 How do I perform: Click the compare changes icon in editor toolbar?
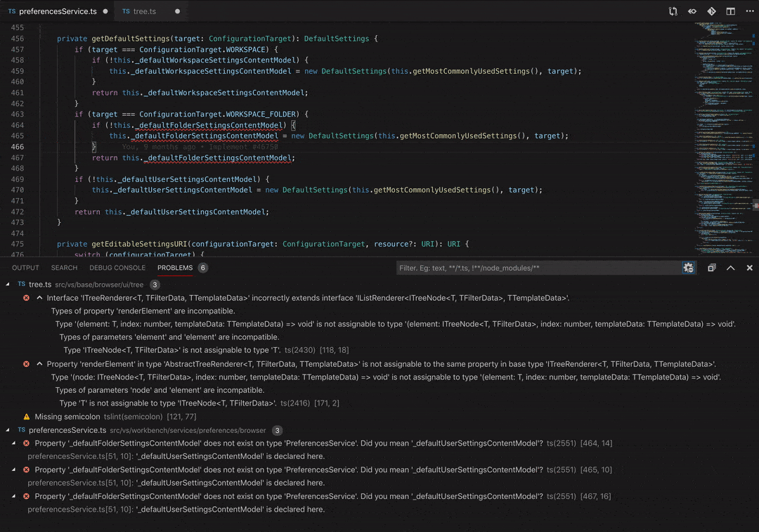pos(673,11)
